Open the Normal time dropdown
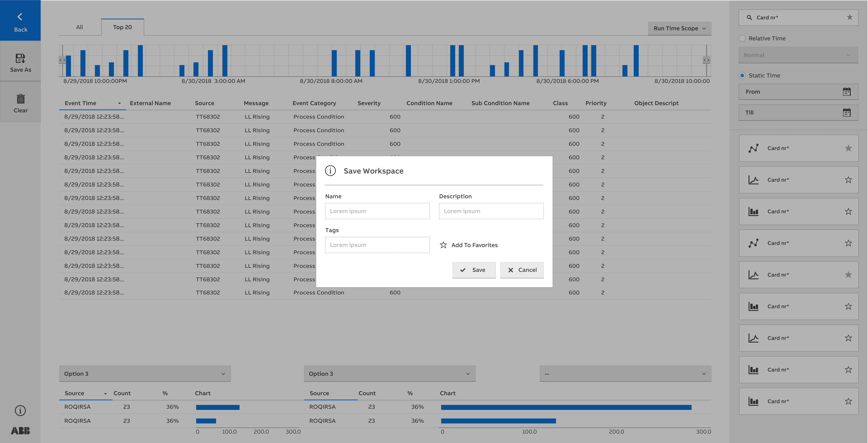This screenshot has width=868, height=443. (x=798, y=55)
